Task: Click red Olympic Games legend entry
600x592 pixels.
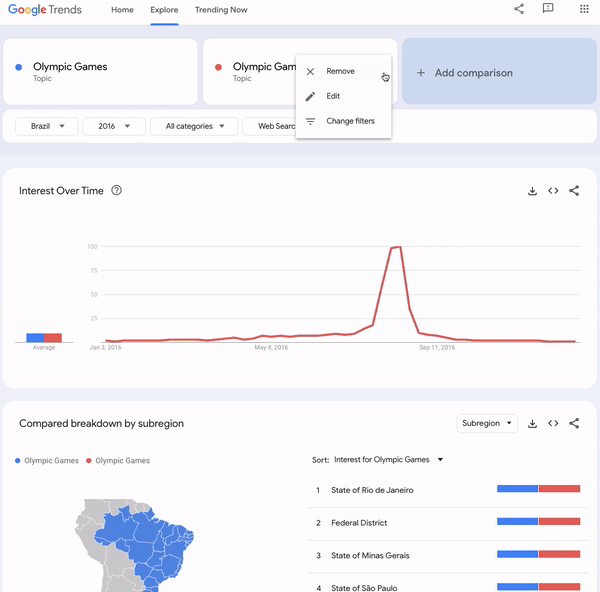Action: click(118, 461)
